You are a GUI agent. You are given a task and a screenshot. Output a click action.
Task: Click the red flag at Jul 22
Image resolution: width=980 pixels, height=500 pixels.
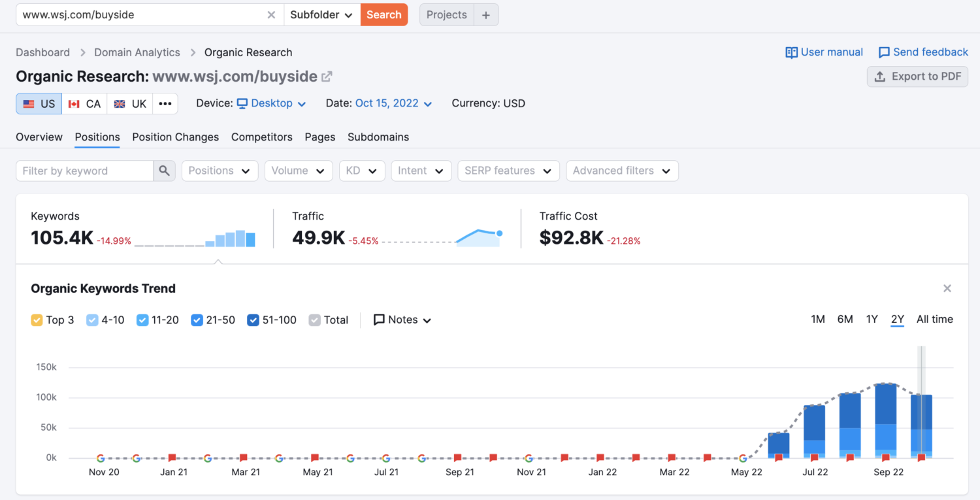click(x=814, y=458)
